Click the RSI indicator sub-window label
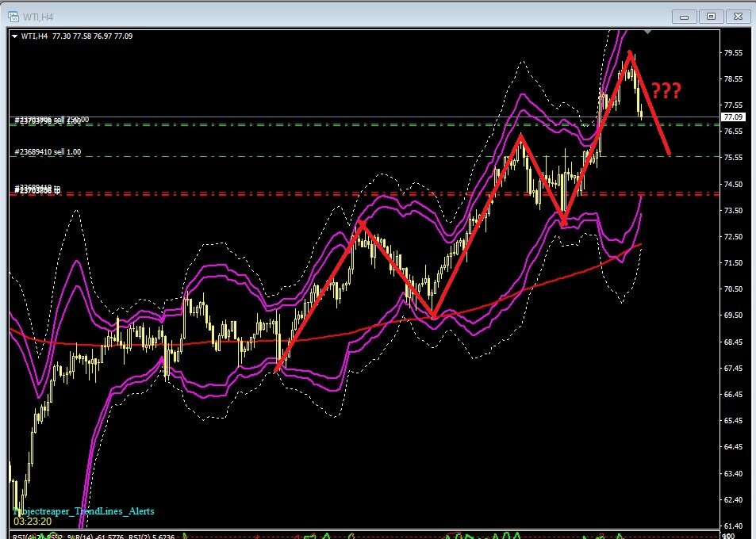 click(x=93, y=536)
